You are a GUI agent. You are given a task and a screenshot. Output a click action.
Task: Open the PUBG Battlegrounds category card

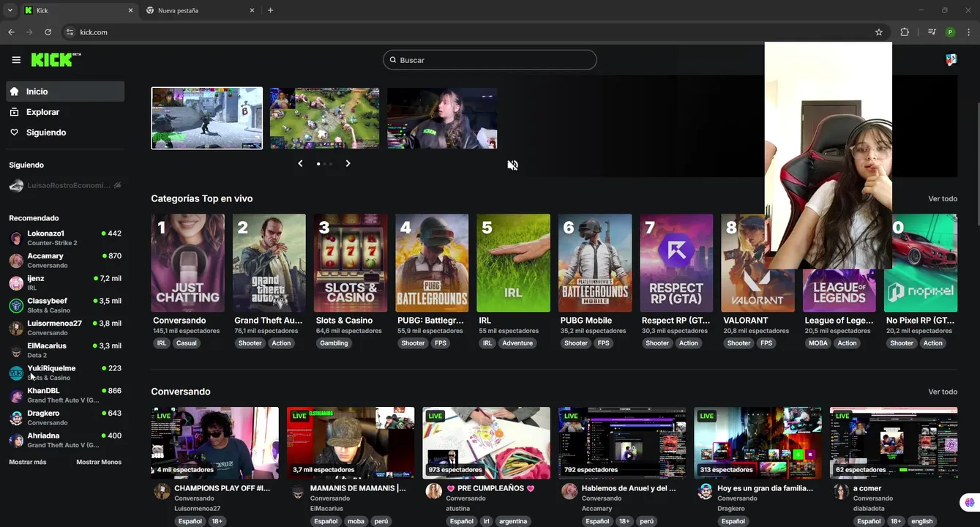(432, 263)
